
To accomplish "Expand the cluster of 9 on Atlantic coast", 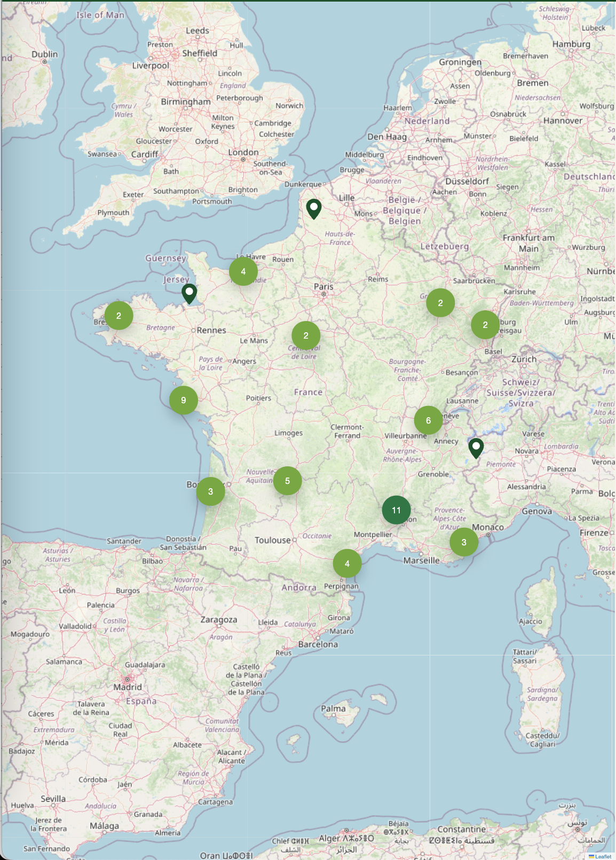I will (x=183, y=400).
